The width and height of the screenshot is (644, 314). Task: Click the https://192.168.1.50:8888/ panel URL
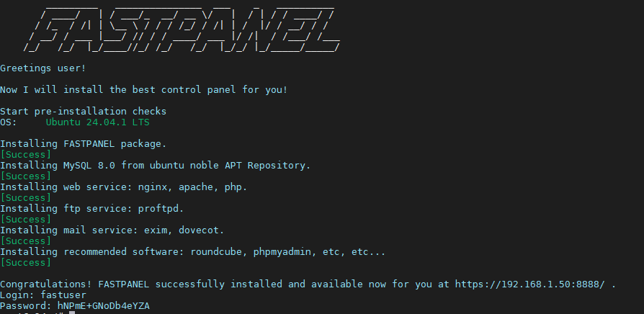(529, 284)
